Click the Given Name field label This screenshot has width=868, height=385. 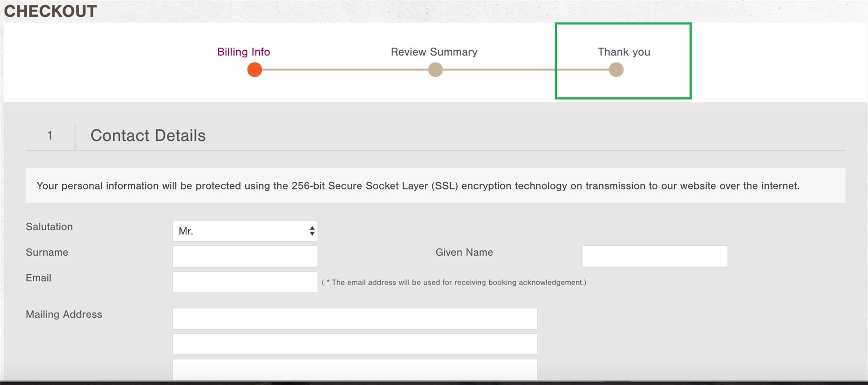[464, 253]
